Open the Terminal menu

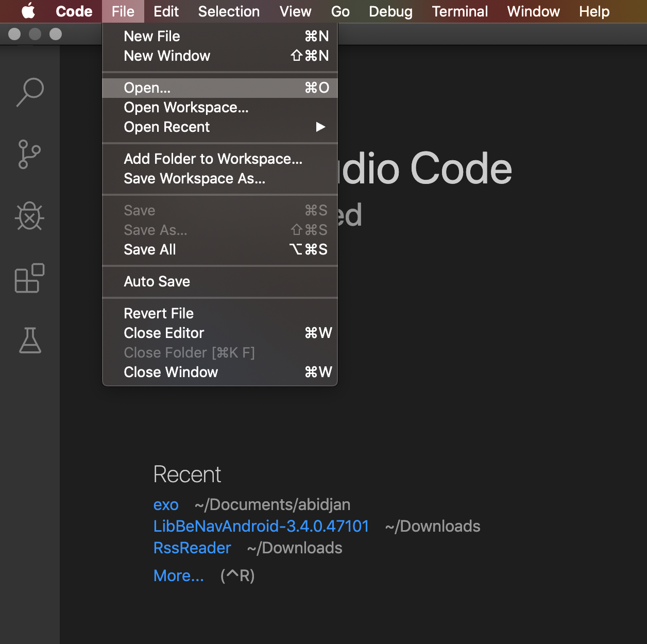[459, 11]
